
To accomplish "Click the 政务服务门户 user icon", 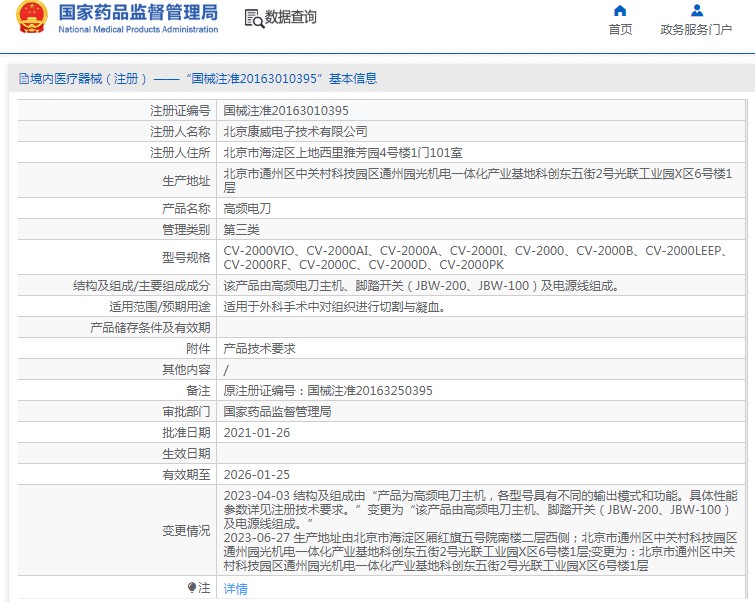I will point(696,11).
